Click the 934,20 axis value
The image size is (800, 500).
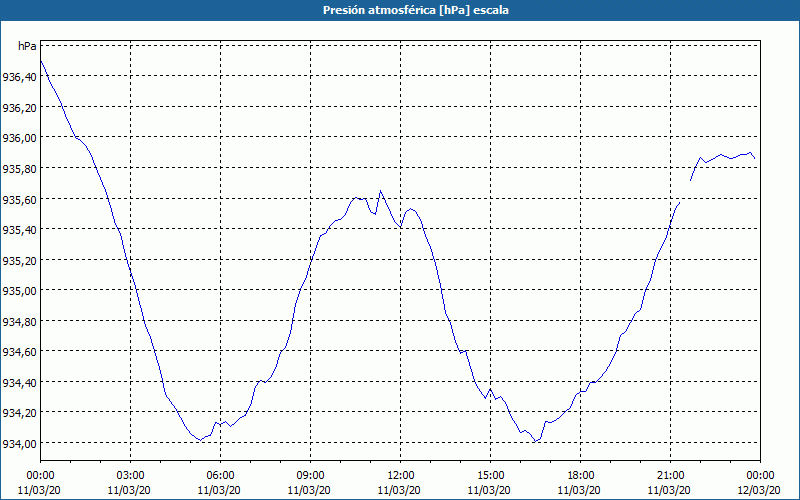click(x=19, y=413)
